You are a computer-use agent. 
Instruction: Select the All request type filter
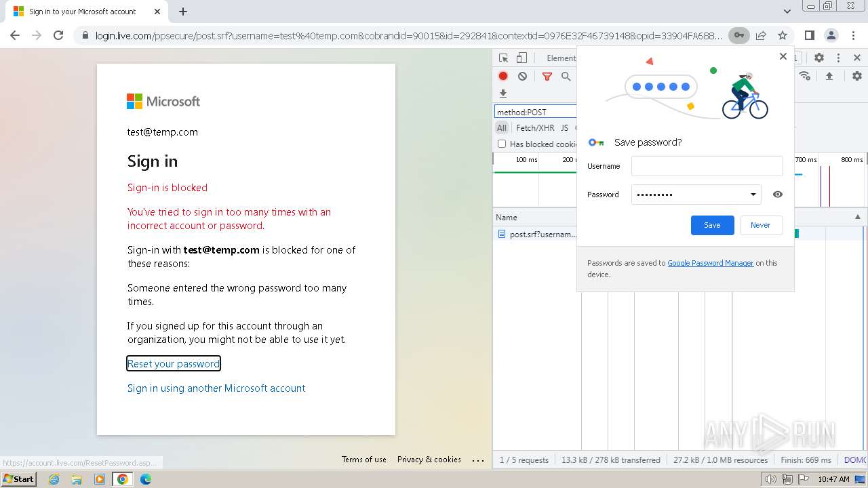(x=502, y=127)
